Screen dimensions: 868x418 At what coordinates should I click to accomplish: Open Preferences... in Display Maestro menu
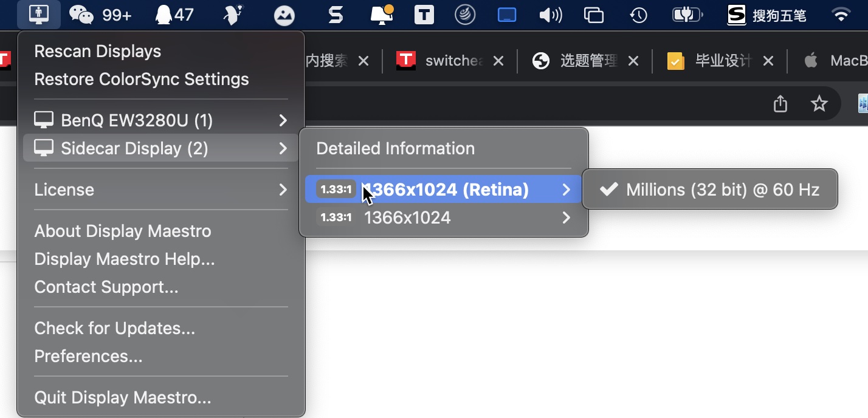click(x=88, y=356)
